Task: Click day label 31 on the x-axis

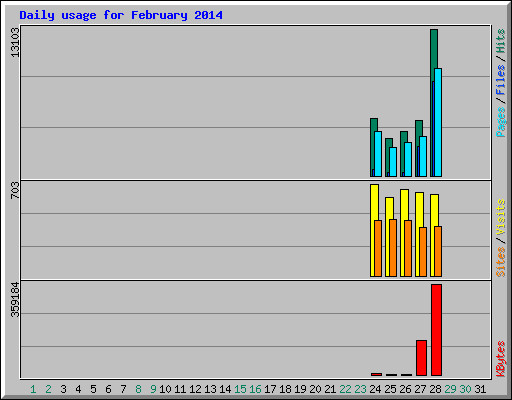Action: pyautogui.click(x=480, y=389)
